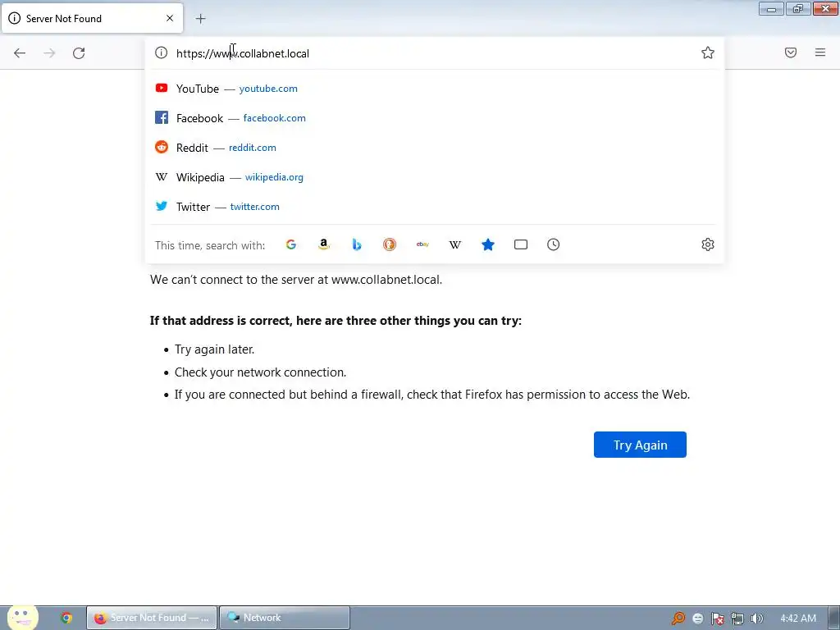The width and height of the screenshot is (840, 630).
Task: Open the Firefox application menu
Action: [820, 52]
